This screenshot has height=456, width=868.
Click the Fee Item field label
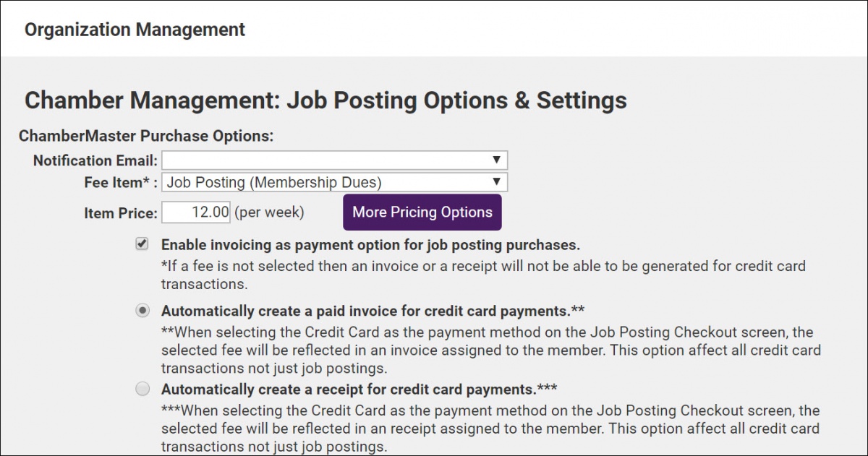[x=121, y=183]
